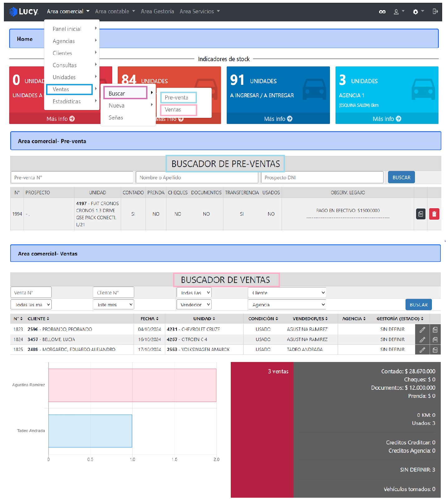Image resolution: width=448 pixels, height=499 pixels.
Task: Sort sales by AGENCIA column
Action: point(354,319)
